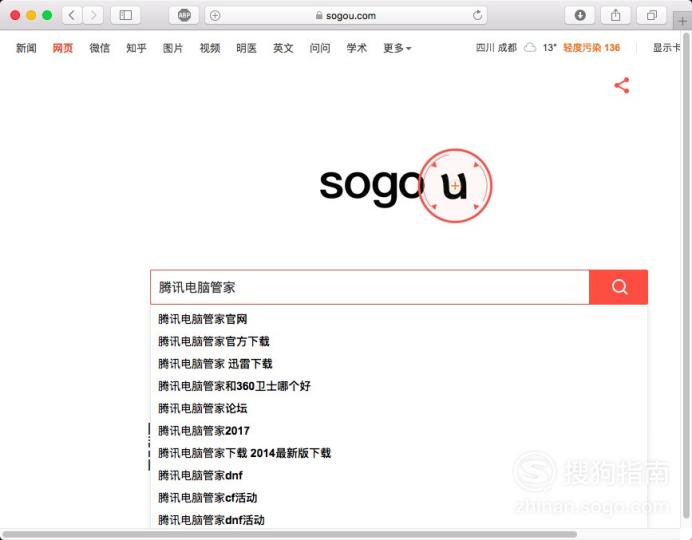The width and height of the screenshot is (692, 540).
Task: Click the sogou logo
Action: point(404,185)
